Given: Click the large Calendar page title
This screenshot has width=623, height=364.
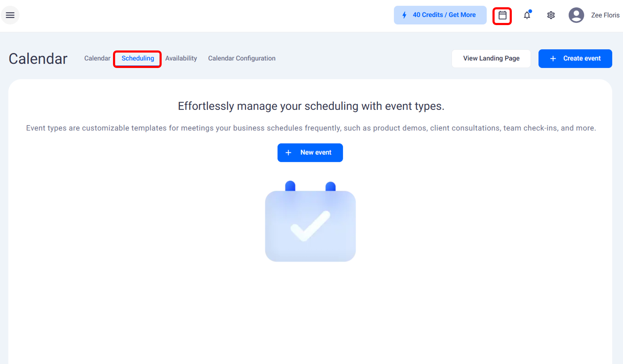Looking at the screenshot, I should pyautogui.click(x=38, y=59).
